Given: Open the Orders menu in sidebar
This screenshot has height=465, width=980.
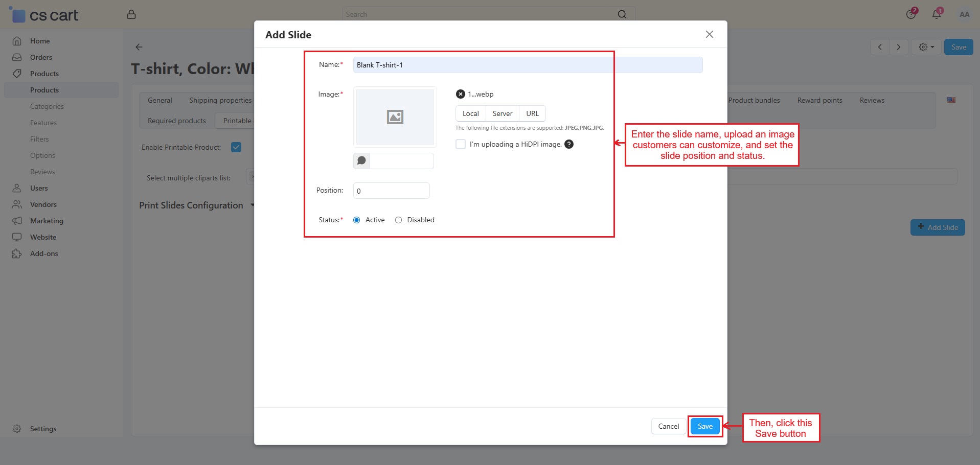Looking at the screenshot, I should [41, 57].
